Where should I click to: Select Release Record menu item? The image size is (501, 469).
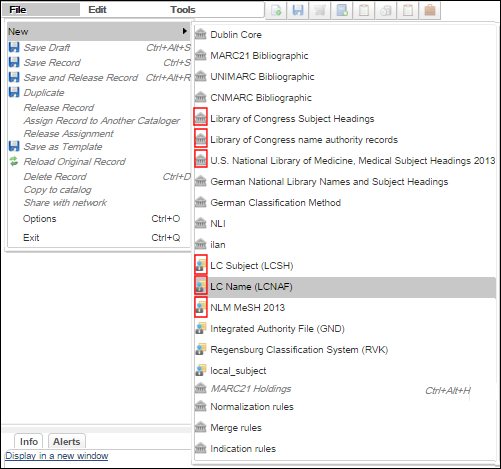[x=59, y=108]
